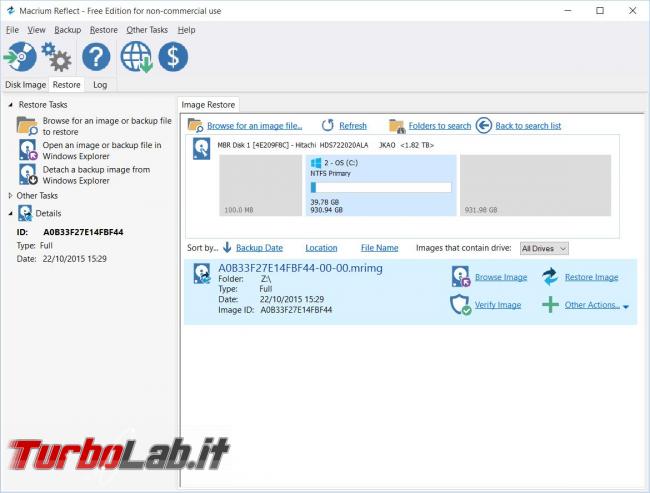Viewport: 650px width, 493px height.
Task: Click the folder icon beside Browse for an image
Action: pyautogui.click(x=27, y=126)
